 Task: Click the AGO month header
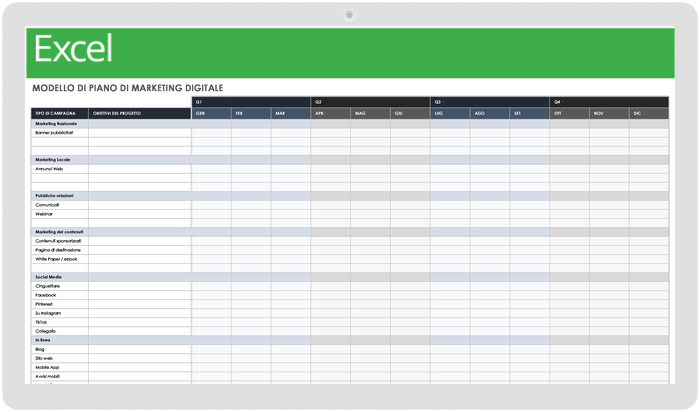point(490,113)
